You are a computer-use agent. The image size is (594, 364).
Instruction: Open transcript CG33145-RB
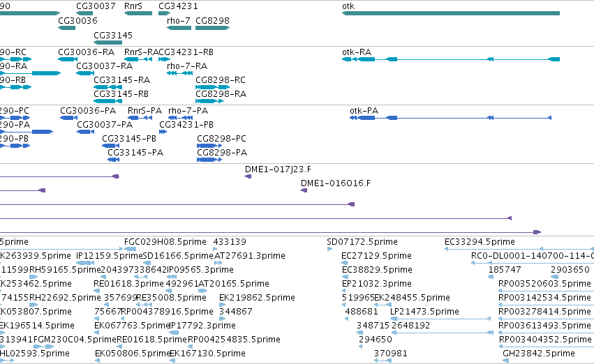(121, 94)
